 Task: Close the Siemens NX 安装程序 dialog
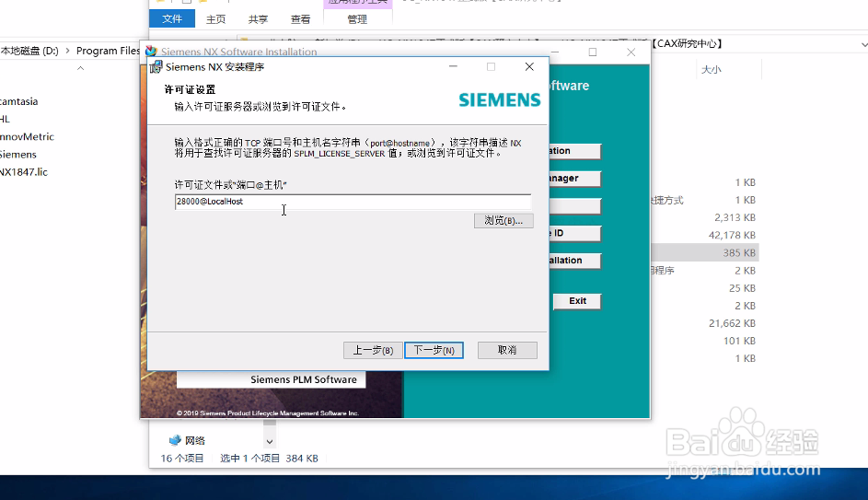coord(529,66)
